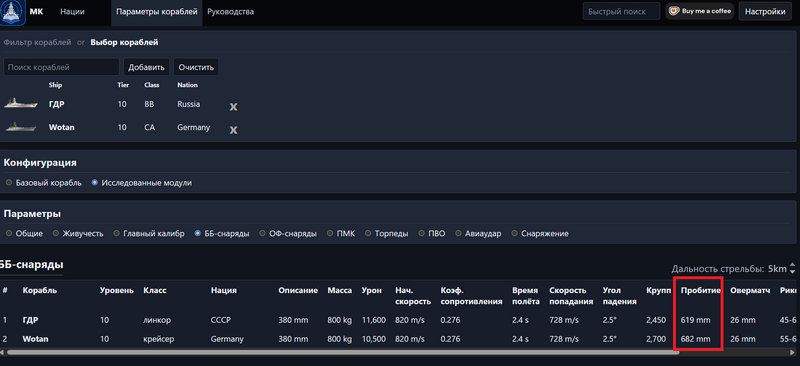Select the Общие parameters radio
Screen dimensions: 800x366
(x=24, y=233)
